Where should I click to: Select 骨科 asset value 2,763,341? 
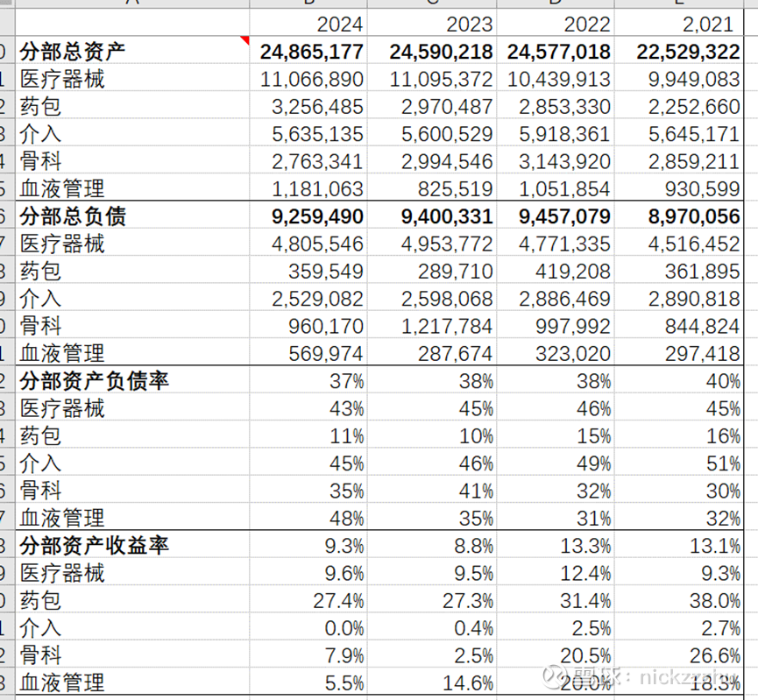308,160
